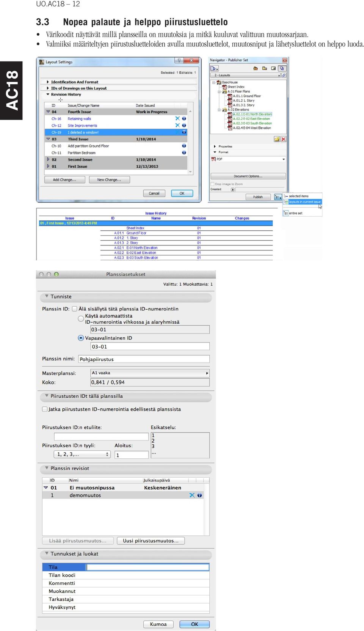
Task: Check Jatka piirustusten ID-numerointia edellisestä planssista
Action: coord(45,409)
